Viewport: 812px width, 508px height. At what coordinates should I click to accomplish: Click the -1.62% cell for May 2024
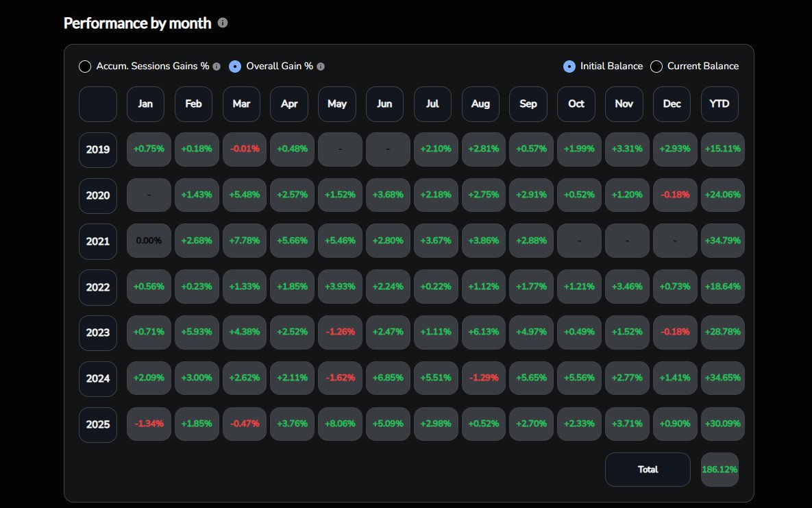(x=341, y=378)
